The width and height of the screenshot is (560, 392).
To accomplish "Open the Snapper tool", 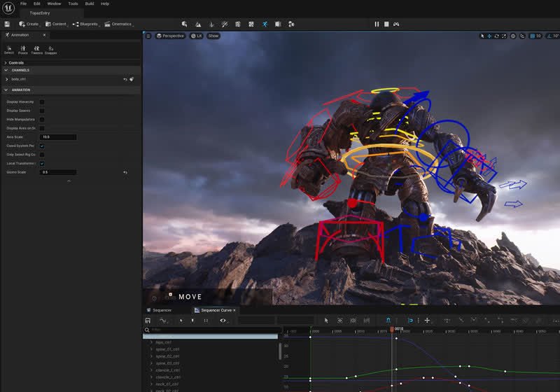I will tap(50, 50).
